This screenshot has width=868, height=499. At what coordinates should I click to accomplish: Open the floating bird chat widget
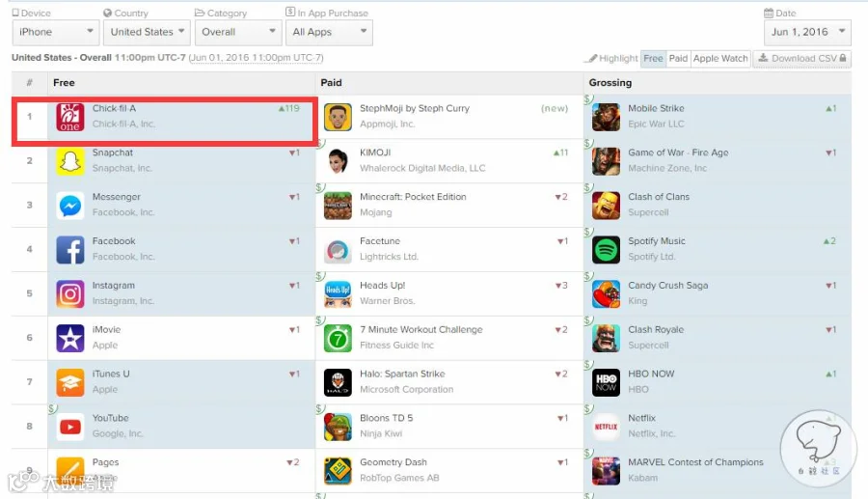click(x=818, y=448)
